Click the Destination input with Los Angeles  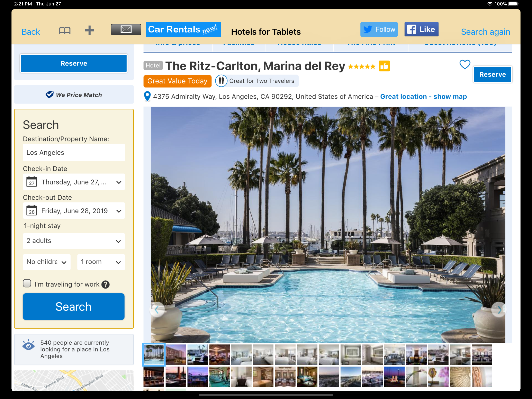click(74, 153)
